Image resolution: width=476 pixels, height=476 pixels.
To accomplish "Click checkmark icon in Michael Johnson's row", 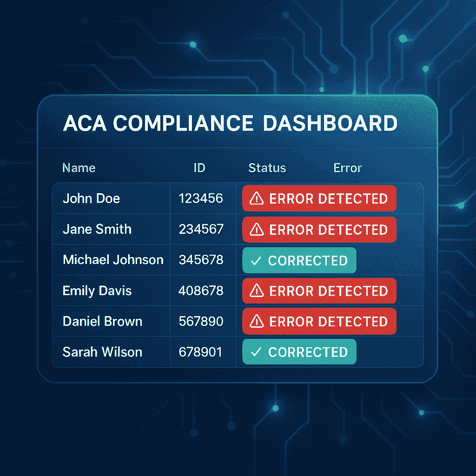I will 255,261.
